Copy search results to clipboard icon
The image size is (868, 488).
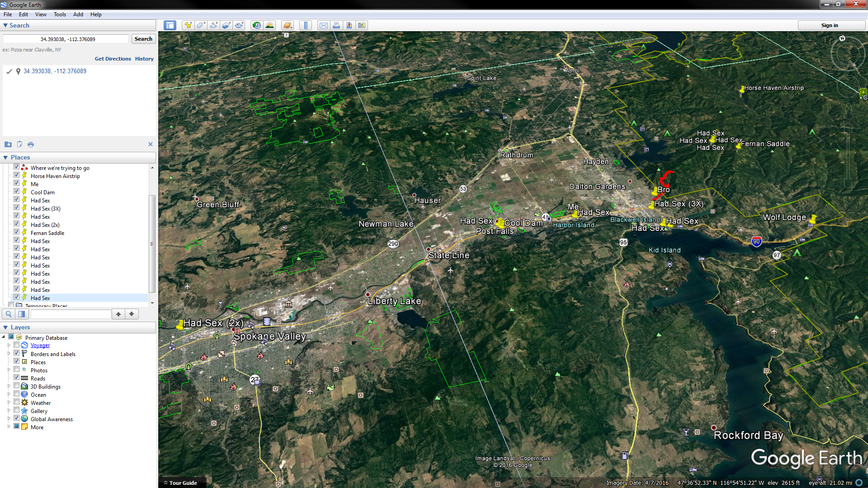coord(19,144)
